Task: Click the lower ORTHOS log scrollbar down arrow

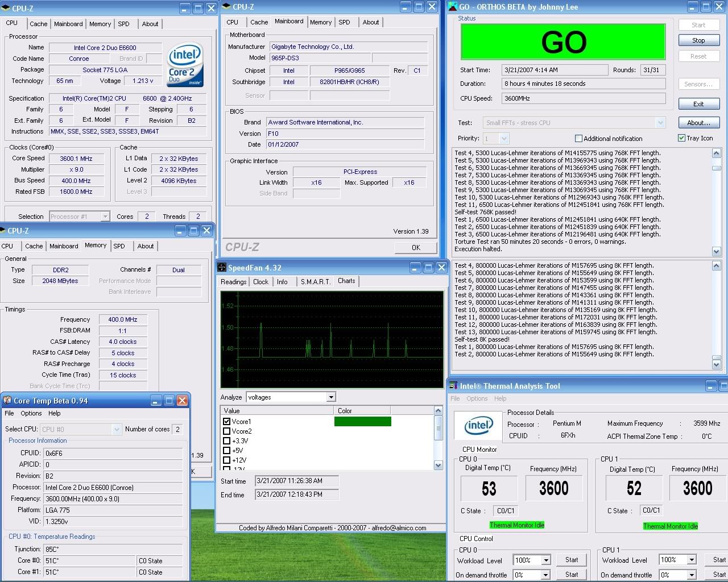Action: (717, 364)
